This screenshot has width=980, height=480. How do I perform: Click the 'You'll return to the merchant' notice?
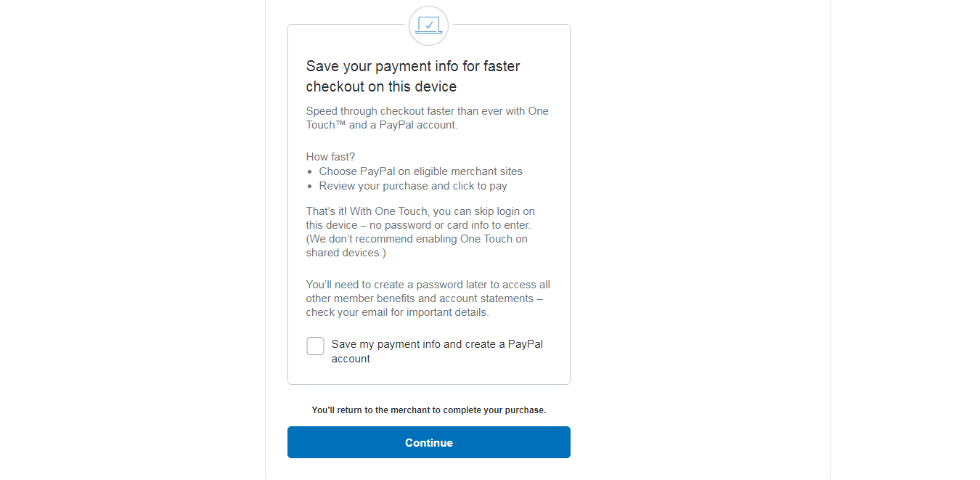coord(428,410)
